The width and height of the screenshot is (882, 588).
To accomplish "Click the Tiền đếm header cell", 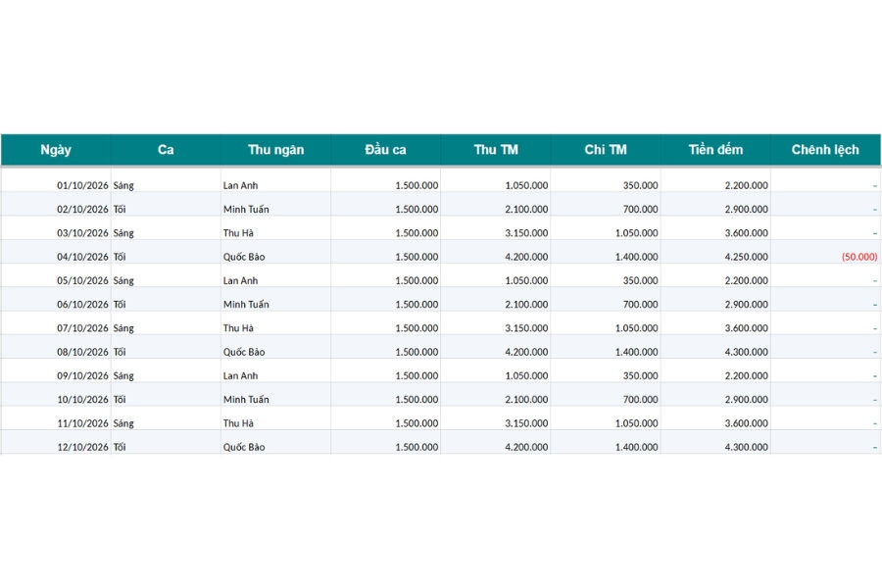I will click(x=715, y=150).
